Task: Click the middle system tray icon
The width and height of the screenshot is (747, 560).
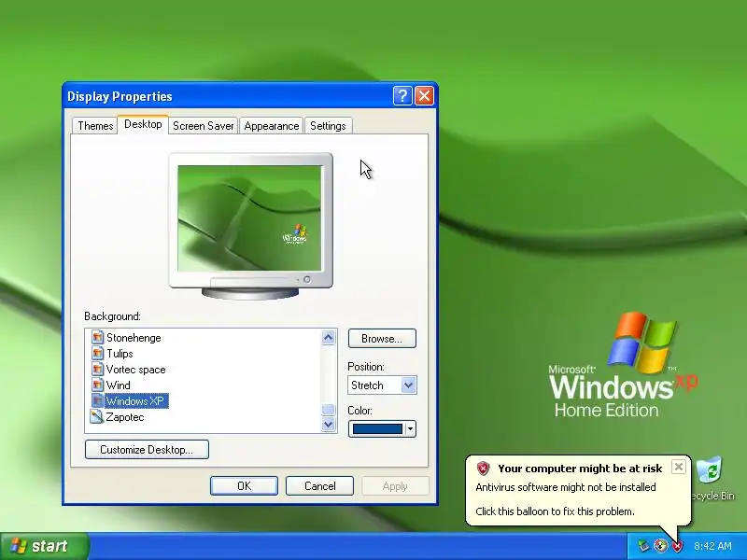Action: click(660, 546)
